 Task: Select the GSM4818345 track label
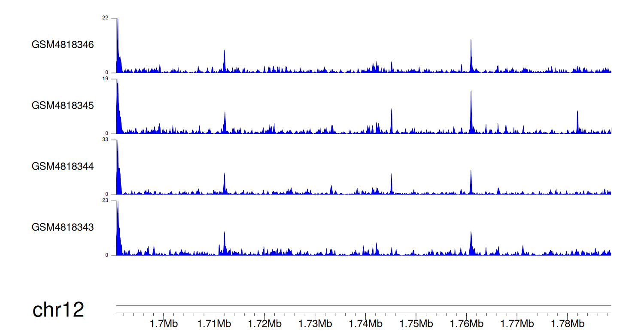point(63,106)
